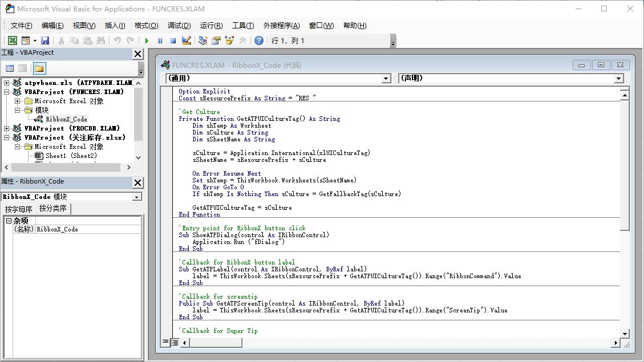Open the 视图(V) menu
The image size is (644, 362).
[84, 26]
